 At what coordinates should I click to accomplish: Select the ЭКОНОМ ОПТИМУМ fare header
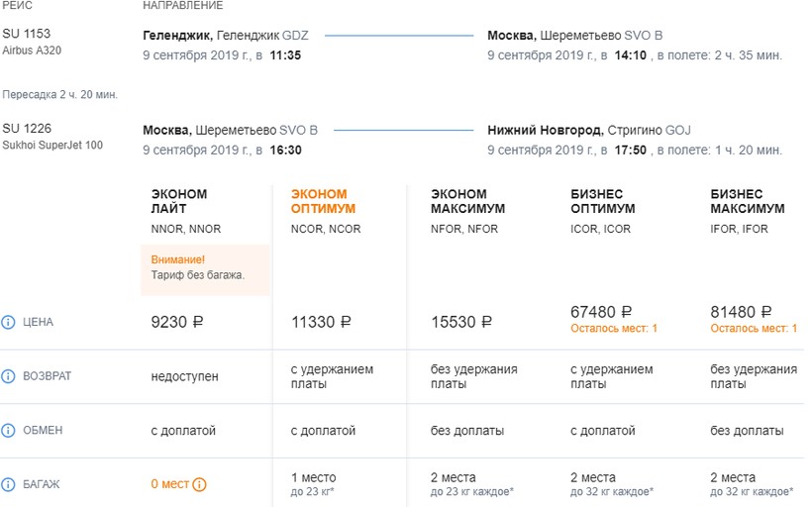tap(323, 201)
